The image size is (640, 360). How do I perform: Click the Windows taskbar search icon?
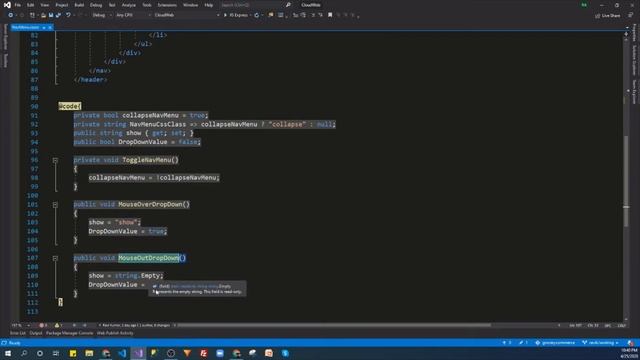[x=24, y=353]
